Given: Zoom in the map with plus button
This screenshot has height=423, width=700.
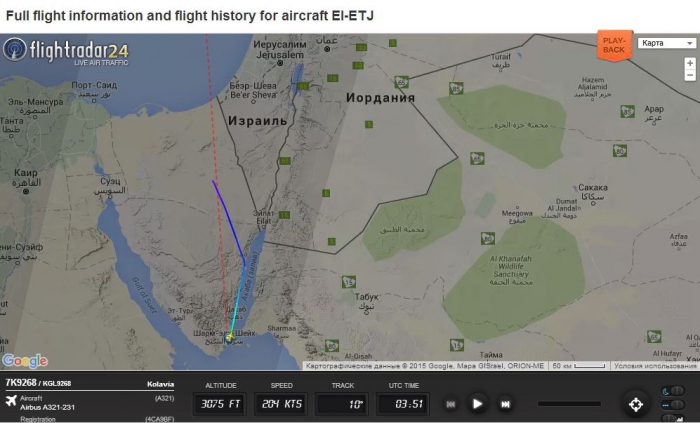Looking at the screenshot, I should (x=689, y=63).
